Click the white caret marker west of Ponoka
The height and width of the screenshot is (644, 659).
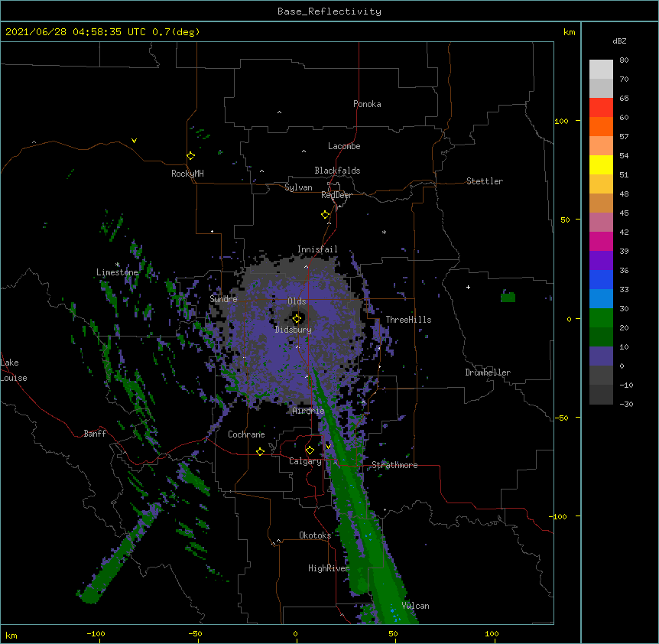(280, 112)
